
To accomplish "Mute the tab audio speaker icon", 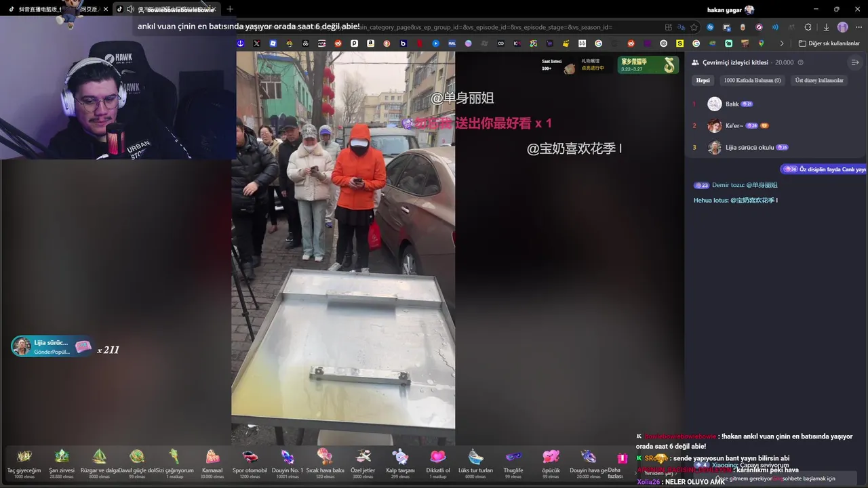I will pos(130,9).
